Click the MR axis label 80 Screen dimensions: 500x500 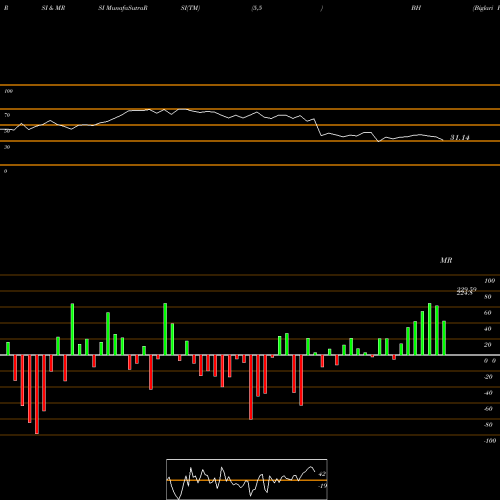coord(488,297)
